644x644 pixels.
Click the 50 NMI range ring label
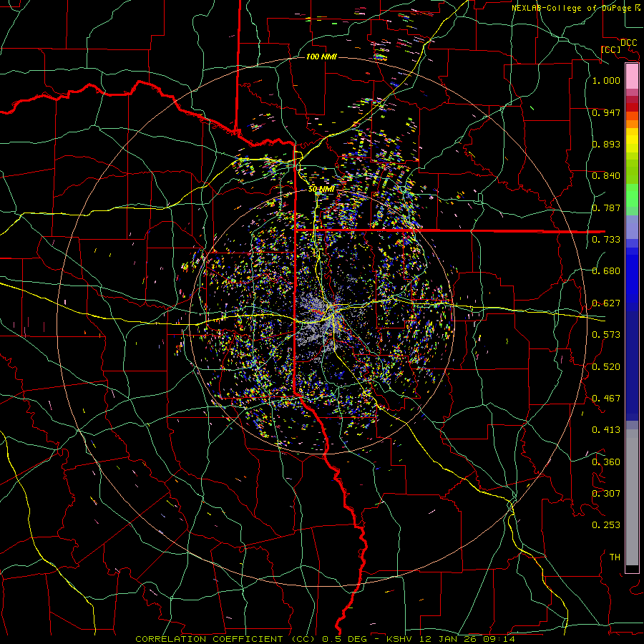[321, 190]
